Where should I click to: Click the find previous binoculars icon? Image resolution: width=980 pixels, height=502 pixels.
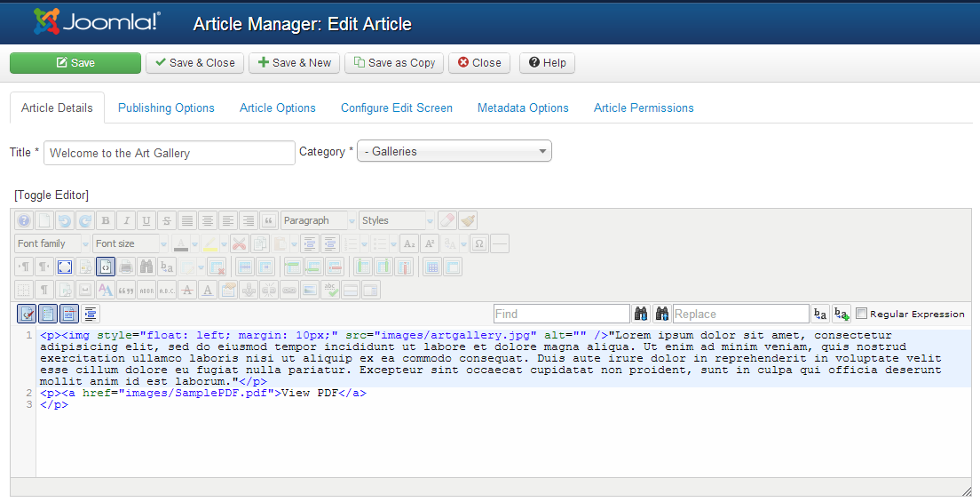tap(662, 314)
